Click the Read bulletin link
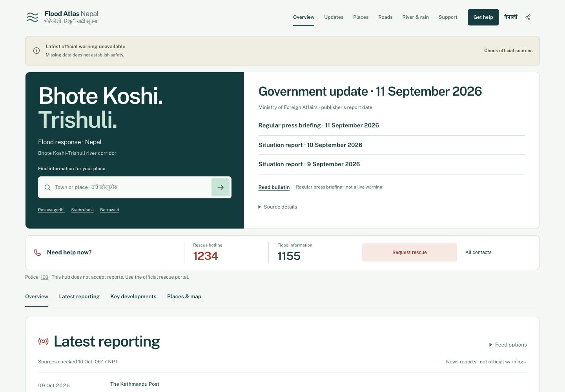 (274, 187)
